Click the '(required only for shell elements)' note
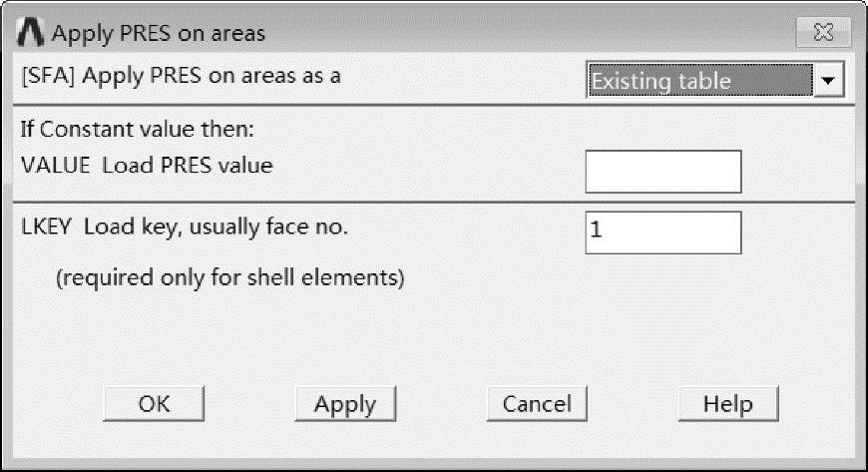Screen dimensions: 868x472 pyautogui.click(x=230, y=277)
